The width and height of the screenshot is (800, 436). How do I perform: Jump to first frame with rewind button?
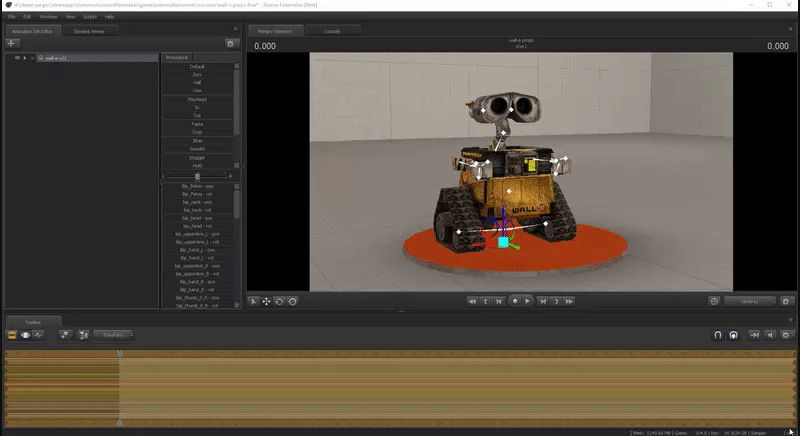click(472, 301)
